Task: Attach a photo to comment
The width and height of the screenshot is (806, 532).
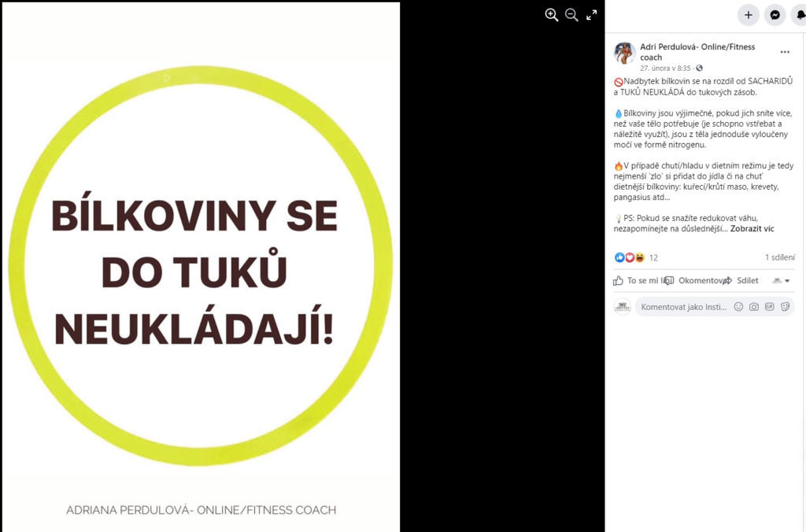Action: click(753, 307)
